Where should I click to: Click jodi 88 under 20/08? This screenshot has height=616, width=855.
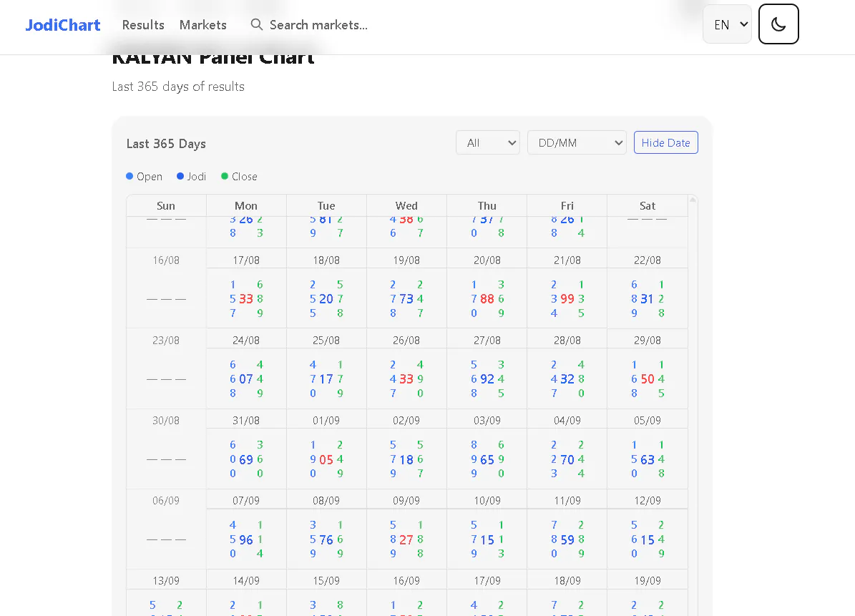[487, 299]
